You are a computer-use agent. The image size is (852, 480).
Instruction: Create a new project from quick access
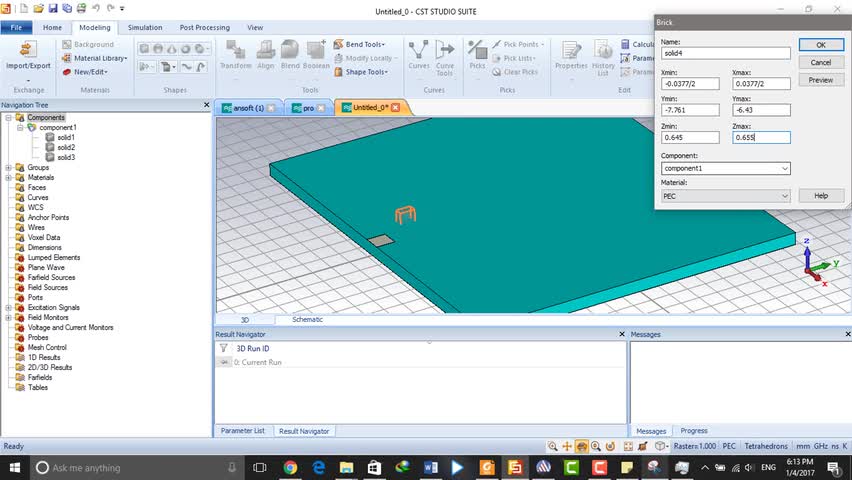[24, 8]
